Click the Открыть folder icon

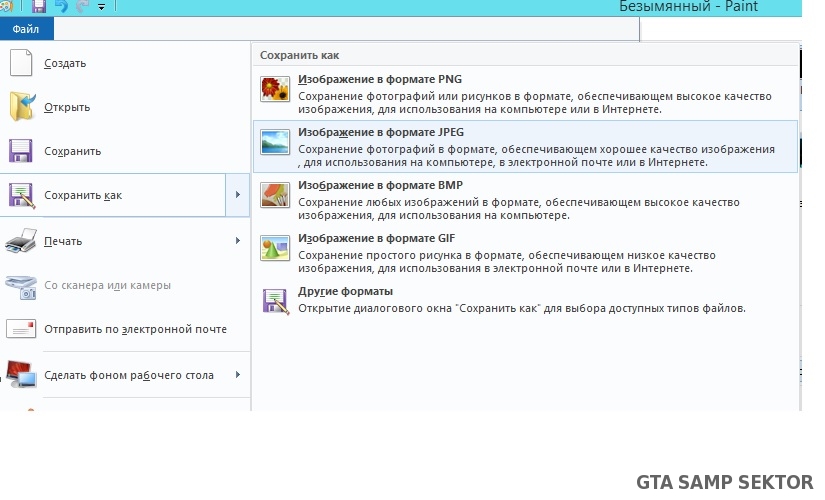(x=22, y=107)
